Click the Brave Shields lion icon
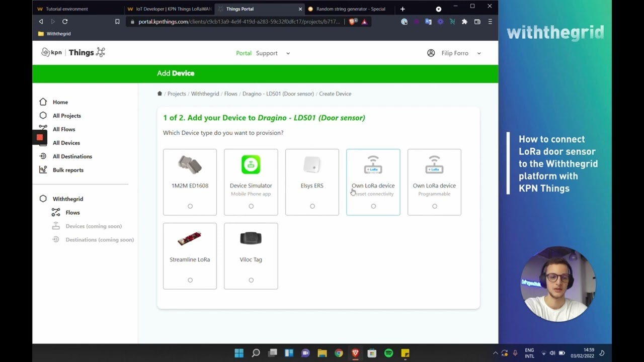Viewport: 644px width, 362px height. [x=353, y=22]
